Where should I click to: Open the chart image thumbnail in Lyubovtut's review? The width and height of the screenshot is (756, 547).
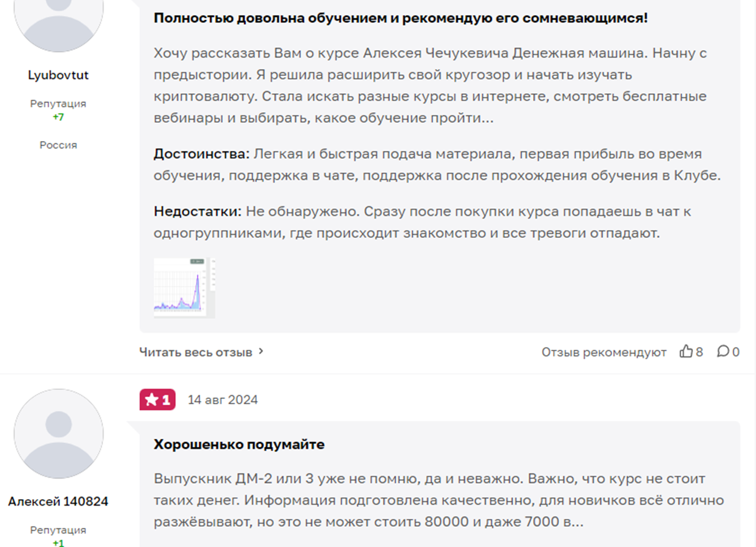pyautogui.click(x=184, y=287)
